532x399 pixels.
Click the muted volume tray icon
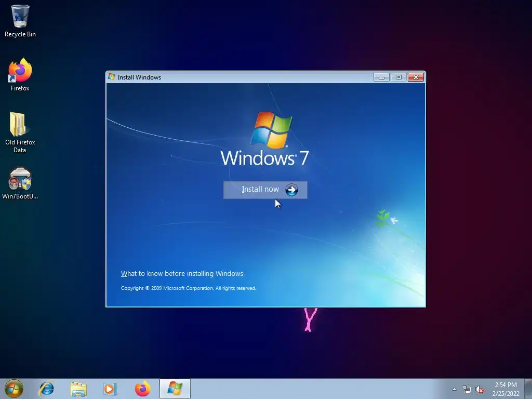tap(480, 389)
